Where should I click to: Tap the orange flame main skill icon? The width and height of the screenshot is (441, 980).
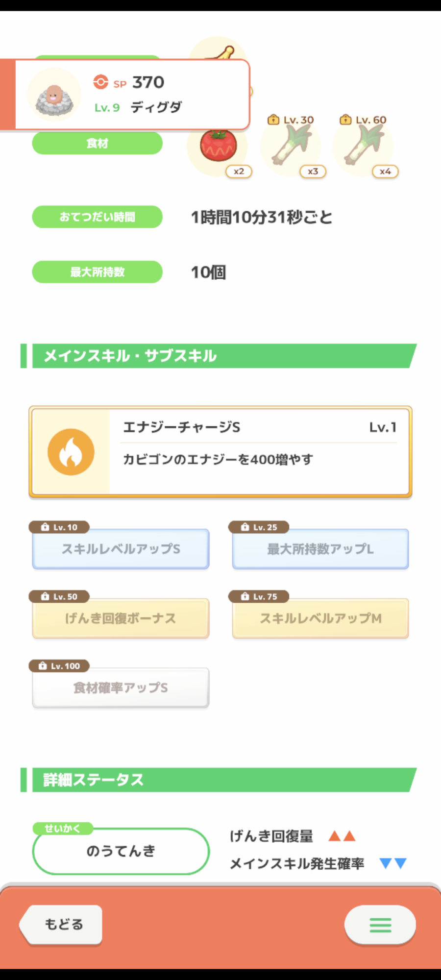click(71, 452)
